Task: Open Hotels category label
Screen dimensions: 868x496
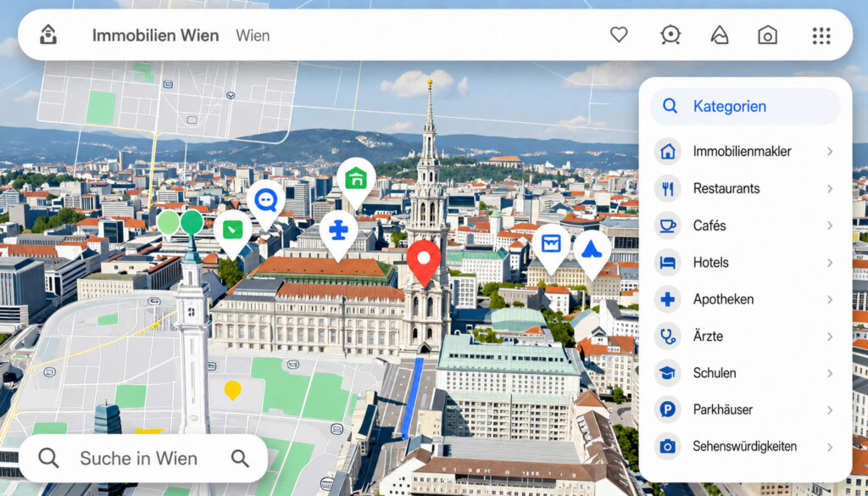Action: click(x=711, y=262)
